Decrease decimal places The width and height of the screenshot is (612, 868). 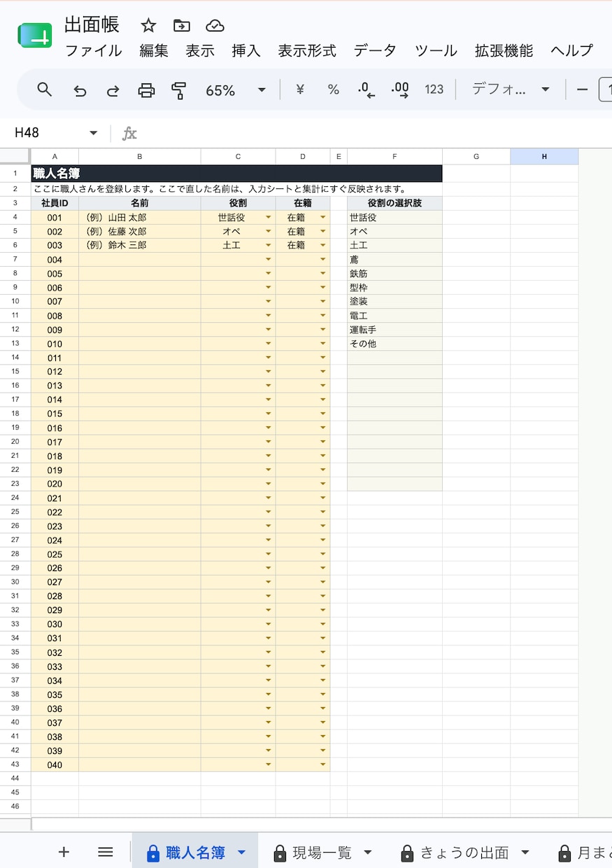tap(366, 90)
